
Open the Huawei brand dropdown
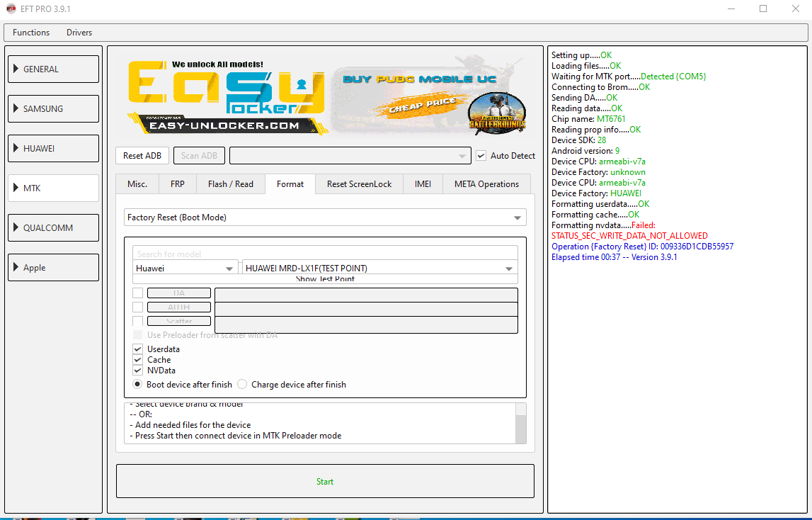[185, 268]
